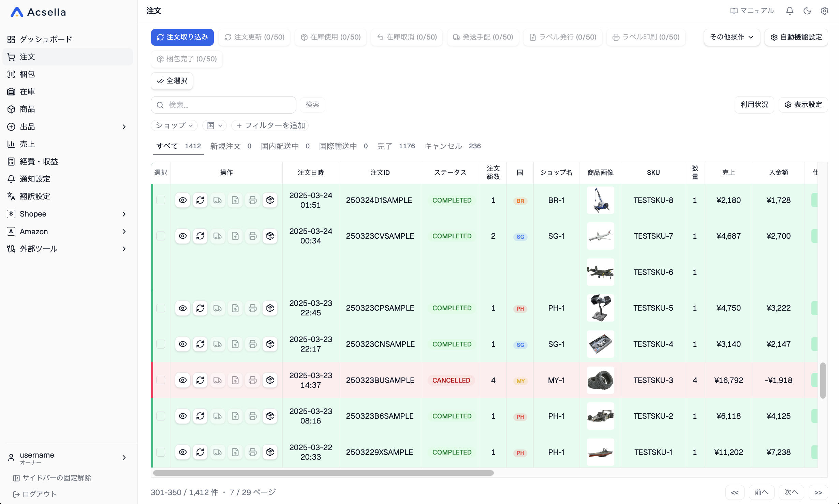Click truck shipping icon for order 250323CPSAMPLE
This screenshot has height=504, width=839.
click(218, 308)
